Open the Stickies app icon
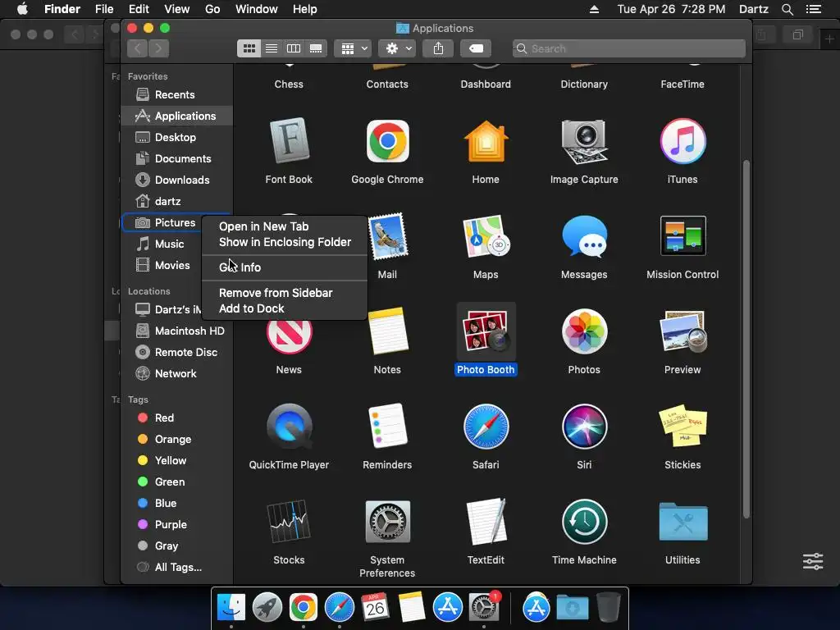Image resolution: width=840 pixels, height=630 pixels. (682, 426)
